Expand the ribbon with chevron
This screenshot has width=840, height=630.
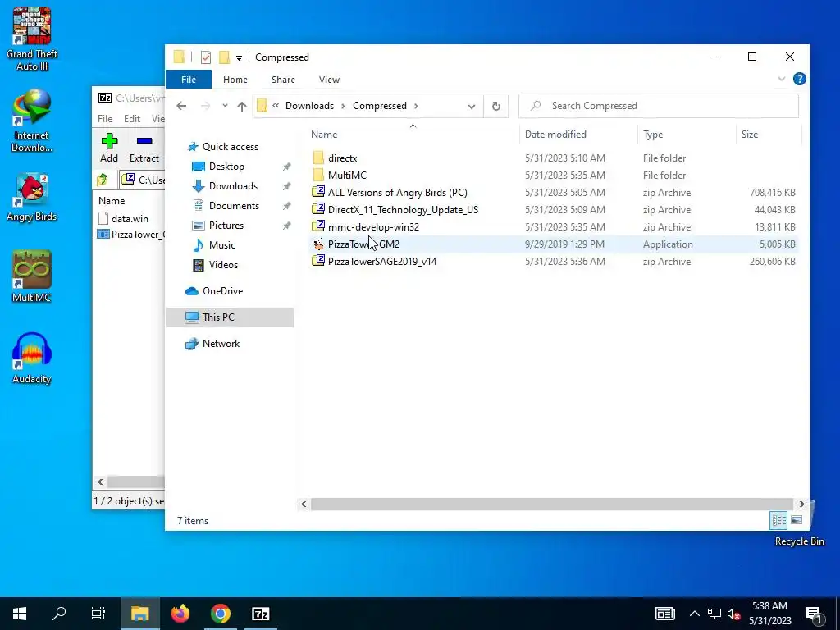(x=782, y=80)
